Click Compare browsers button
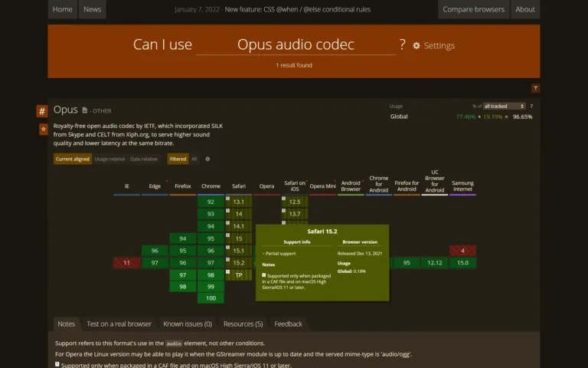The width and height of the screenshot is (588, 368). [474, 9]
